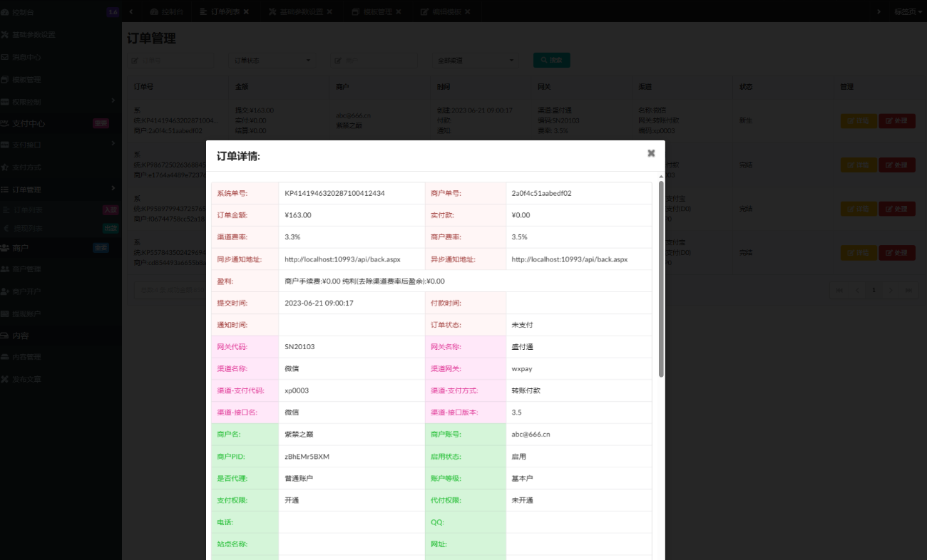The height and width of the screenshot is (560, 927).
Task: Click the 订单管理 list icon in the sidebar
Action: click(x=5, y=189)
